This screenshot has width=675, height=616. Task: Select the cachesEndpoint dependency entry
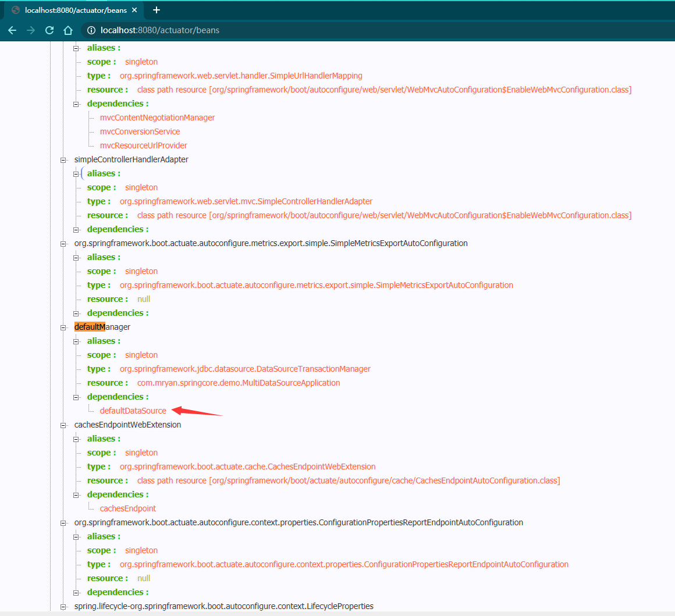(x=127, y=508)
